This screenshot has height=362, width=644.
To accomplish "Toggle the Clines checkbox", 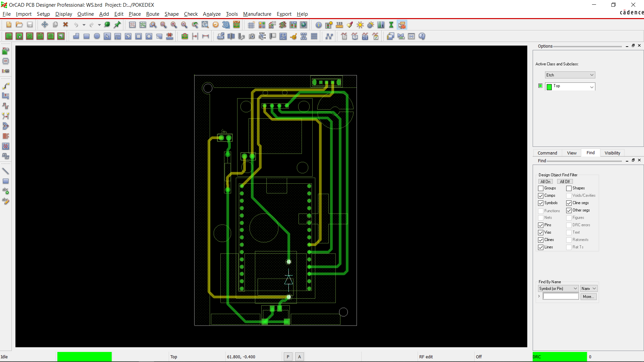I will tap(541, 240).
